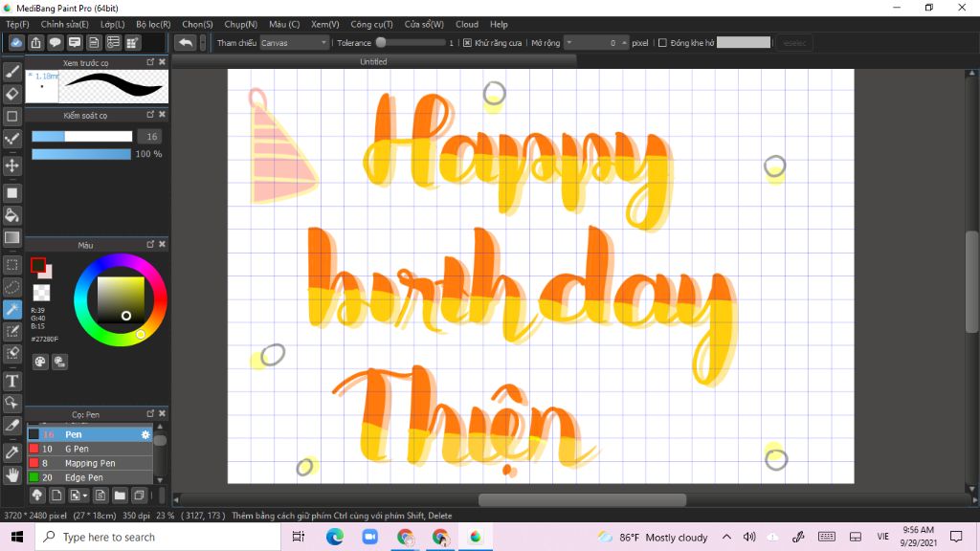Open the Lớp(L) menu

[x=113, y=24]
